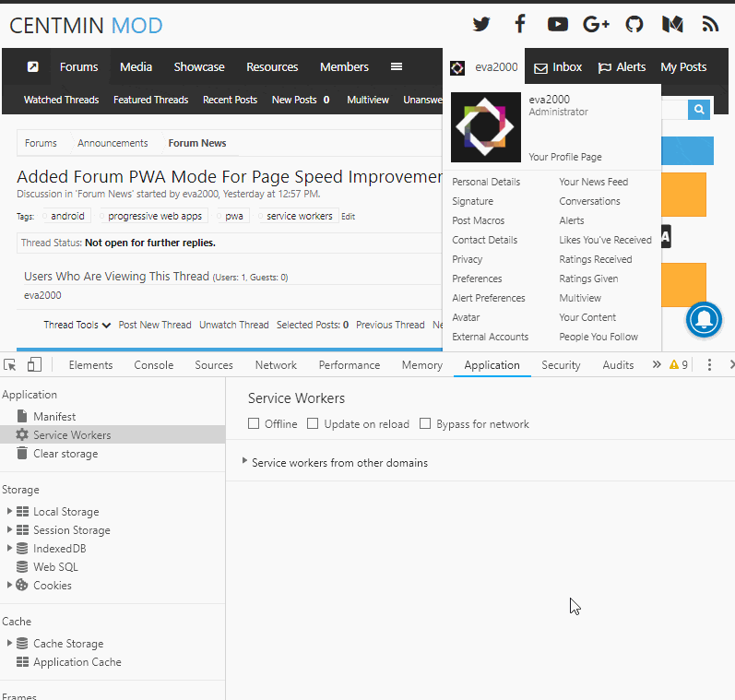Open the Alerts link in navbar
Screen dimensions: 735x700
(x=622, y=67)
